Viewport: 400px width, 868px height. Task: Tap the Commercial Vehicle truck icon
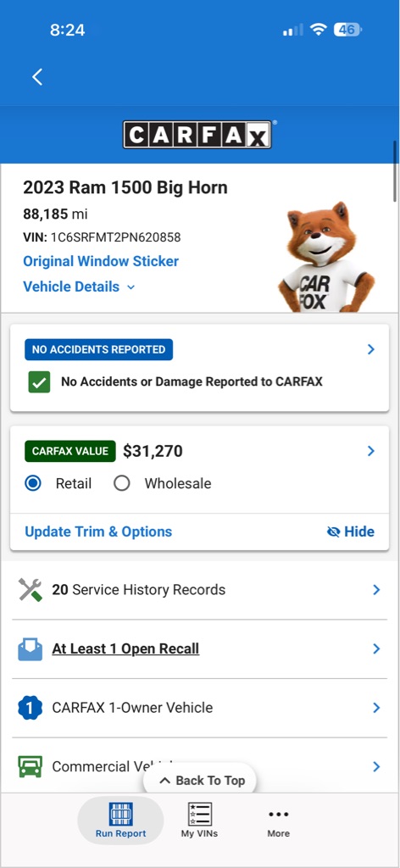click(30, 766)
